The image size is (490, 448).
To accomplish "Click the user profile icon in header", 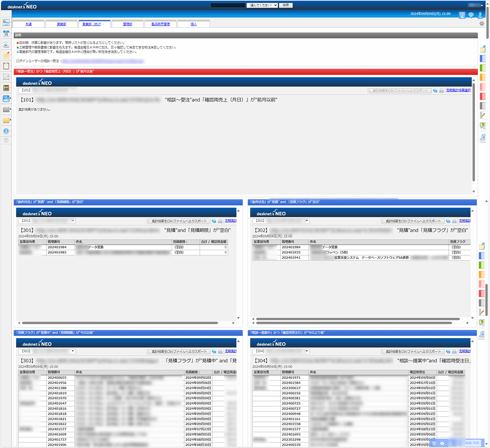I will (480, 15).
